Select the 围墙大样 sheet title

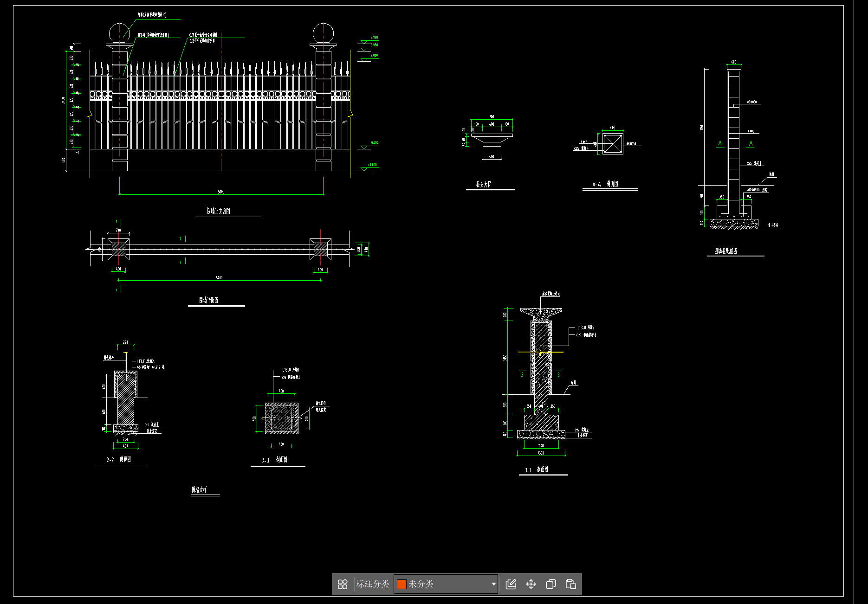pyautogui.click(x=200, y=489)
